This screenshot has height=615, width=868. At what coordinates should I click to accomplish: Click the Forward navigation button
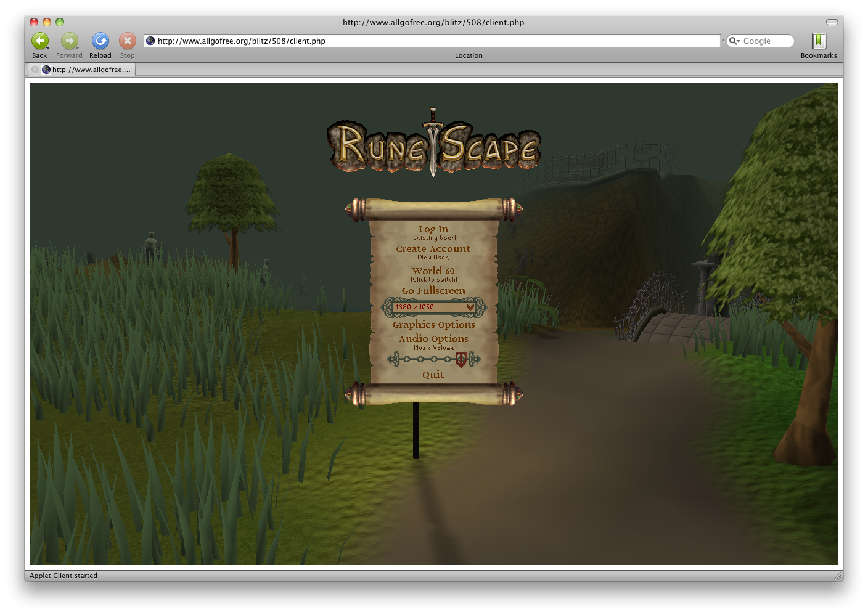(x=69, y=41)
